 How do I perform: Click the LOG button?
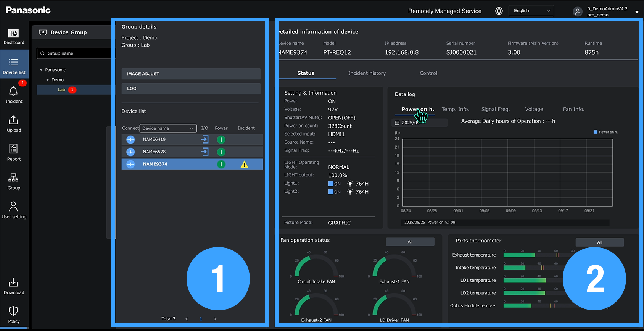[x=191, y=89]
